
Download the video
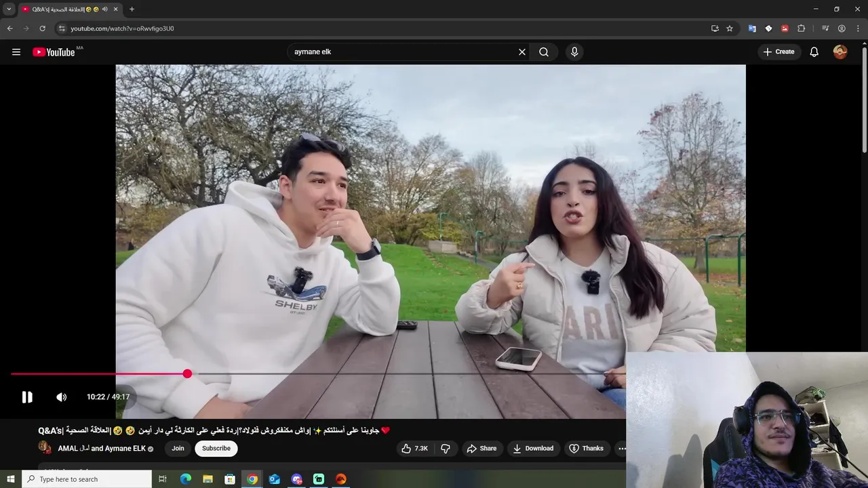[x=533, y=449]
